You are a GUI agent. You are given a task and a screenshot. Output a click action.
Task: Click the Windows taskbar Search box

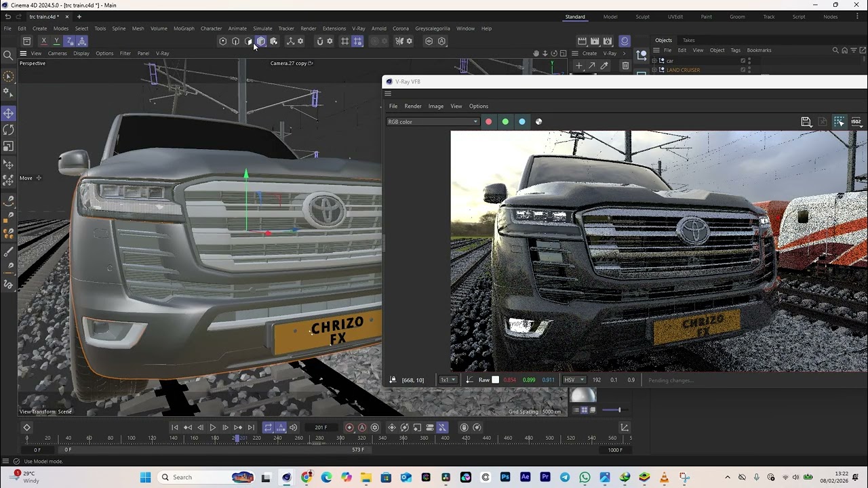[205, 477]
